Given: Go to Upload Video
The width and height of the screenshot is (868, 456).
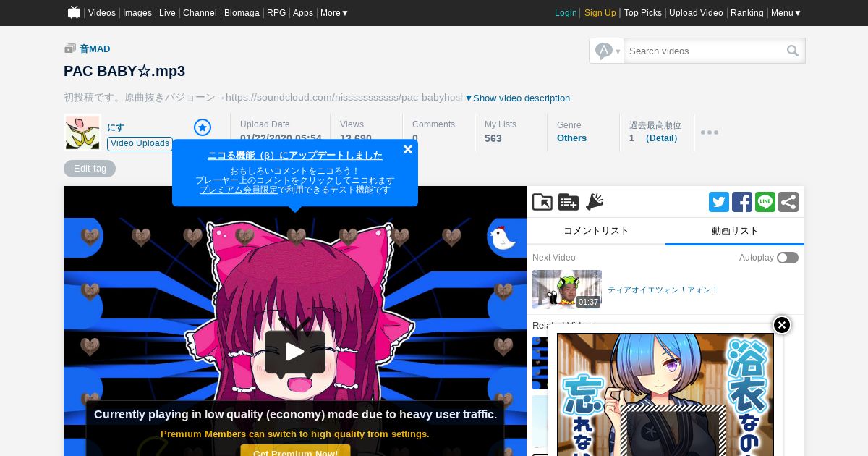Looking at the screenshot, I should pyautogui.click(x=696, y=13).
